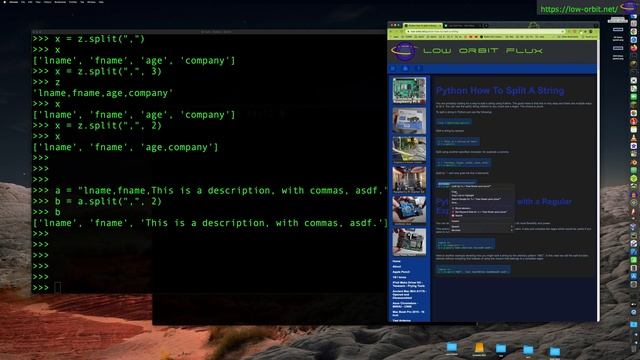640x360 pixels.
Task: Click the browser's new tab plus button
Action: coord(486,26)
